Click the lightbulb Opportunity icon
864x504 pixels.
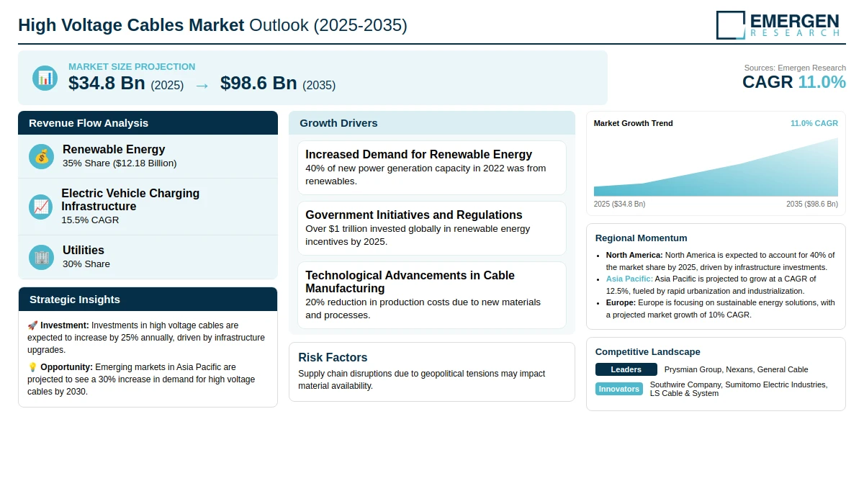[x=32, y=367]
